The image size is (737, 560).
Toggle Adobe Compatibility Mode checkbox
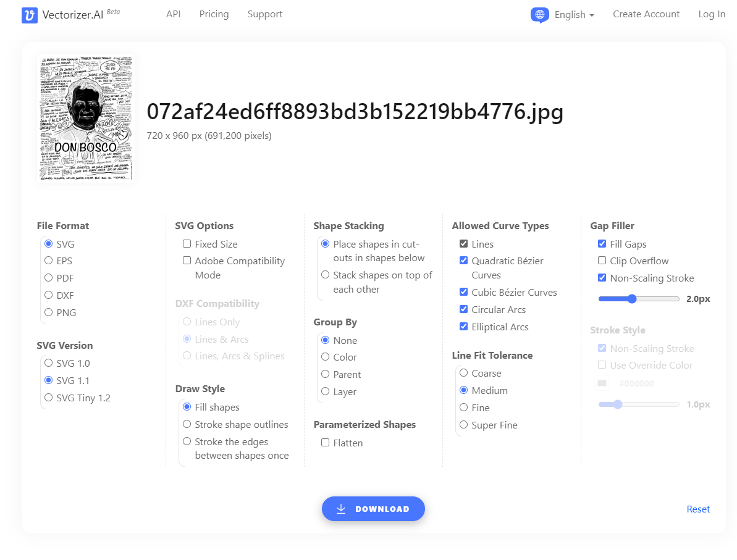pos(187,261)
